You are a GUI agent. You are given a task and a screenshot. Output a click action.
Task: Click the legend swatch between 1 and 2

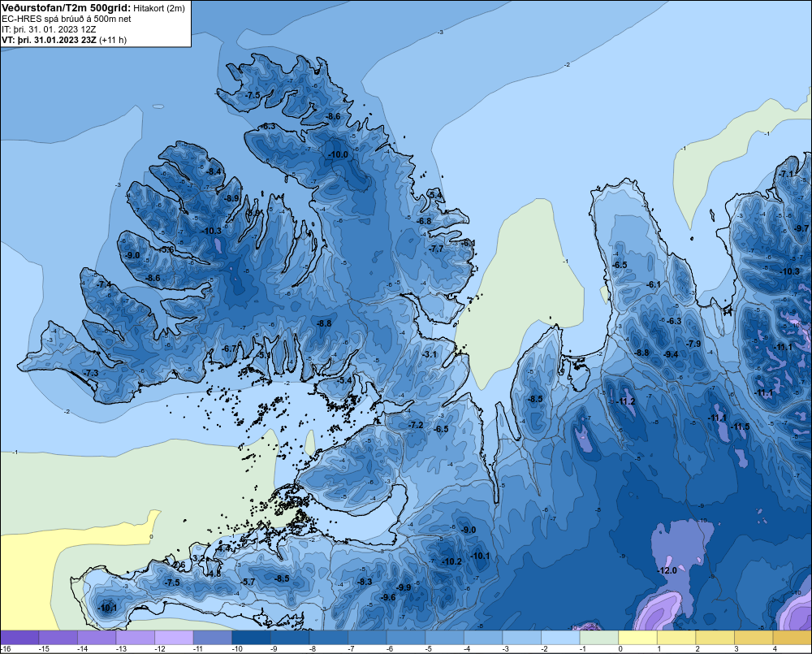click(x=676, y=637)
